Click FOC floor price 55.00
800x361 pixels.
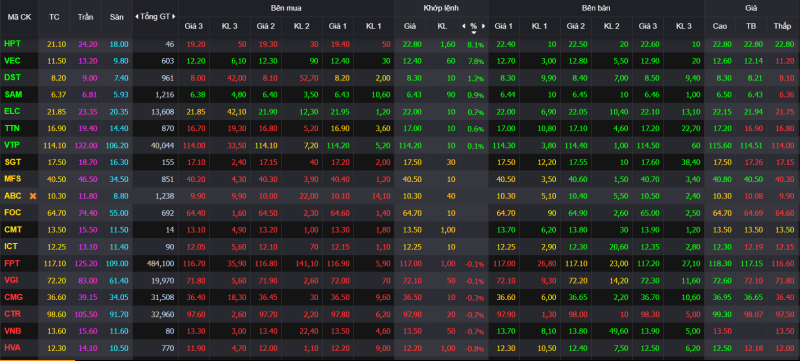click(118, 213)
